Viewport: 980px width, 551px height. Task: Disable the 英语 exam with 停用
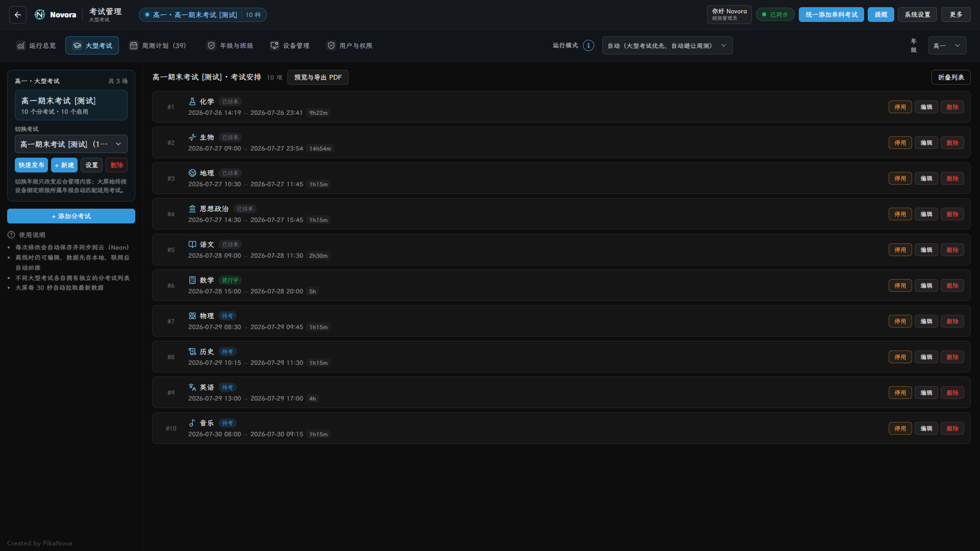point(900,393)
